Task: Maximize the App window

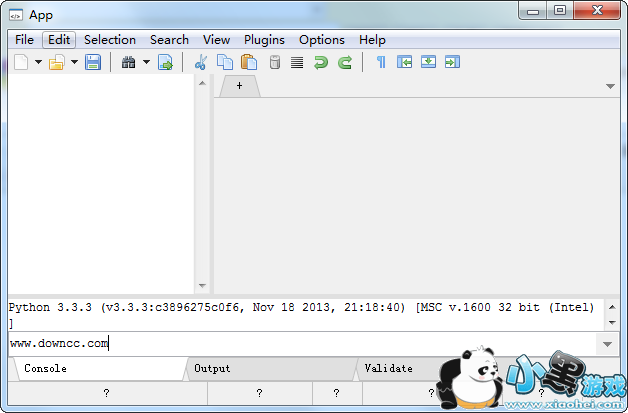Action: point(560,11)
